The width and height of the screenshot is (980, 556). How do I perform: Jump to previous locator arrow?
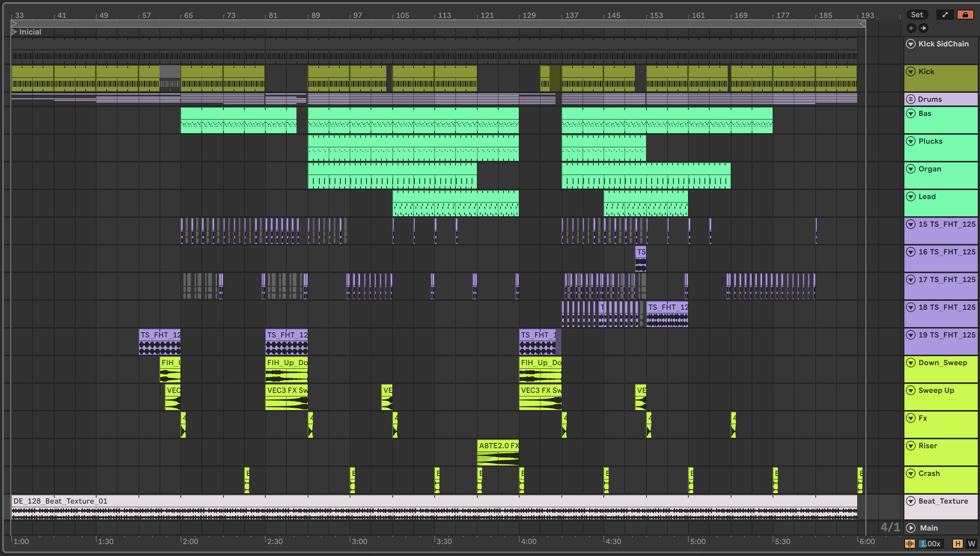tap(911, 28)
